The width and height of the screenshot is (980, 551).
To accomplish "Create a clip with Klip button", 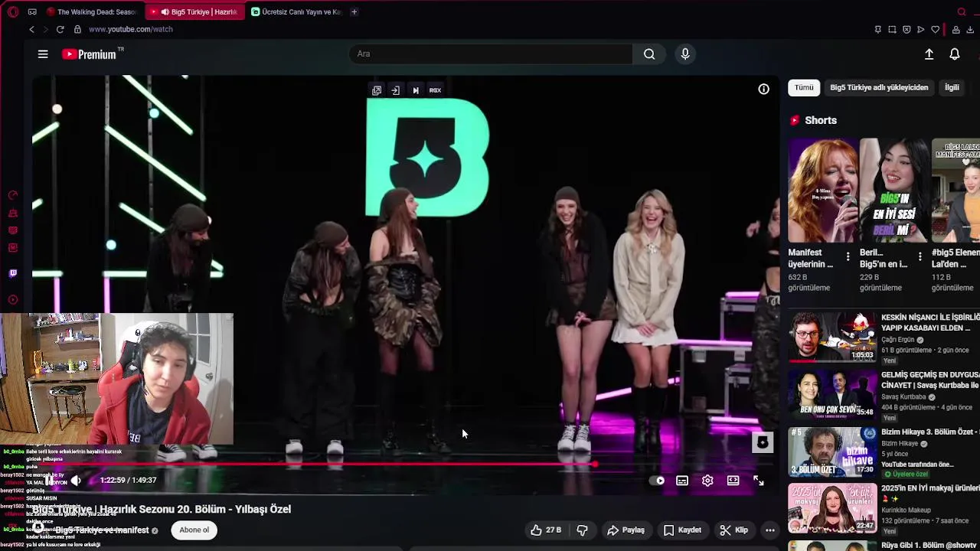I will click(734, 530).
